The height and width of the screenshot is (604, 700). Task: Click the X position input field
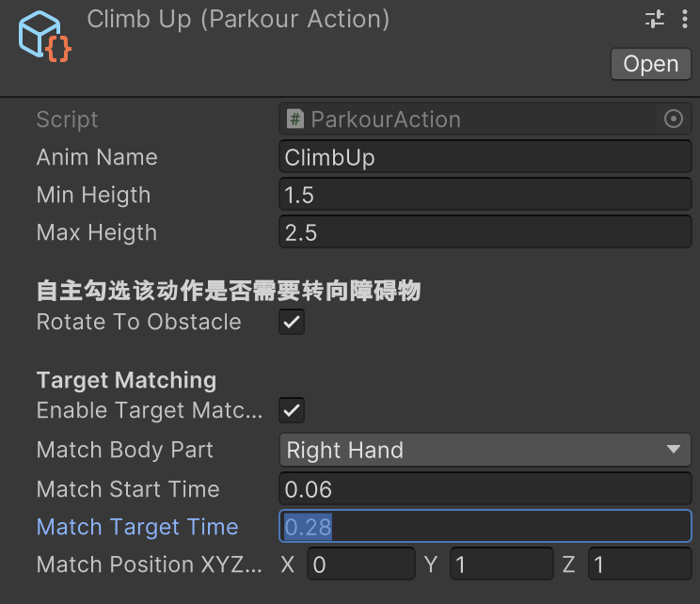tap(360, 564)
